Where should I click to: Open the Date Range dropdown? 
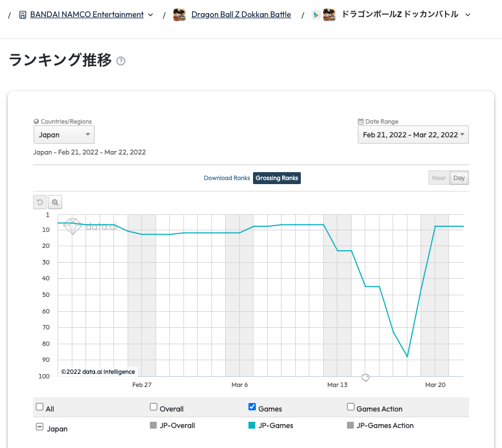tap(413, 135)
